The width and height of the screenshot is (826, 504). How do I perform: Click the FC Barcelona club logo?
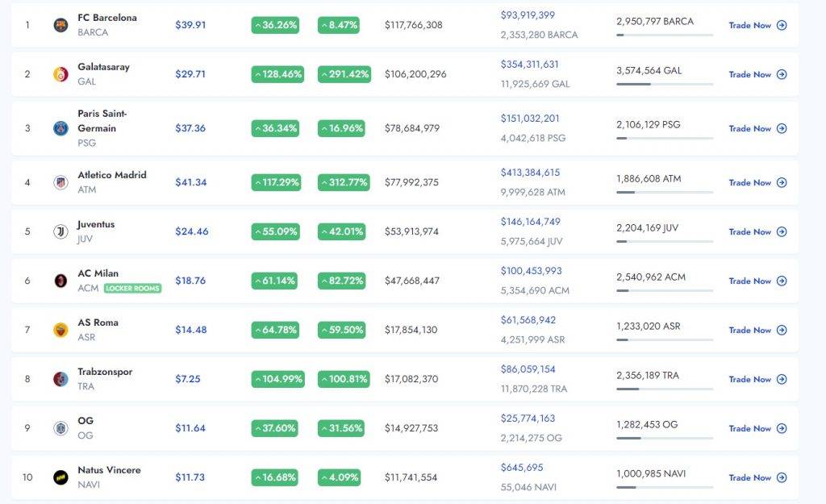coord(60,25)
